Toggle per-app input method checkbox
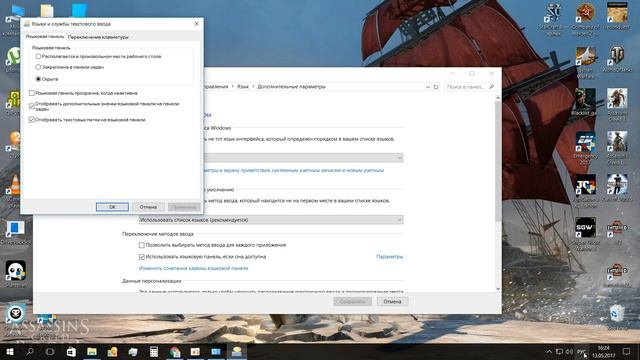640x360 pixels. [x=142, y=245]
